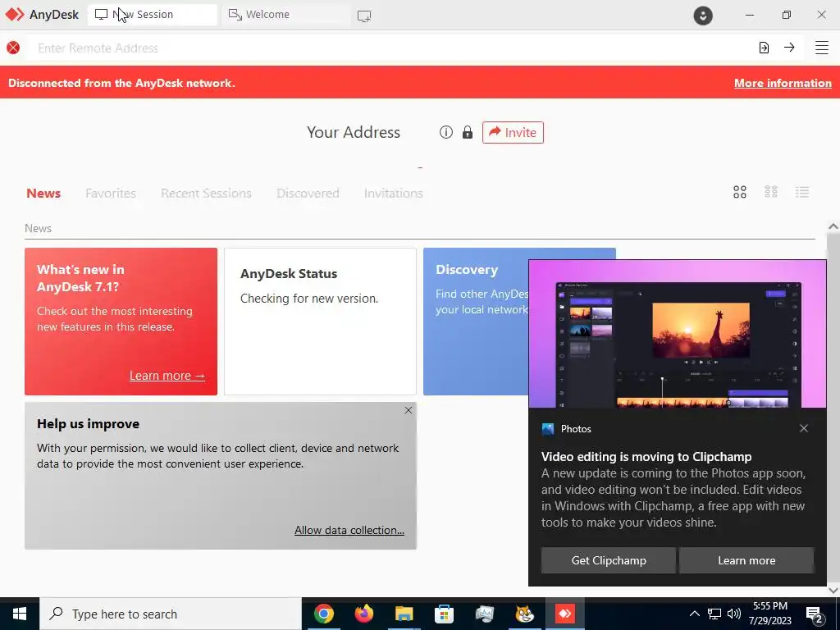Open the Recent Sessions tab
Screen dimensions: 840x630
[x=206, y=193]
